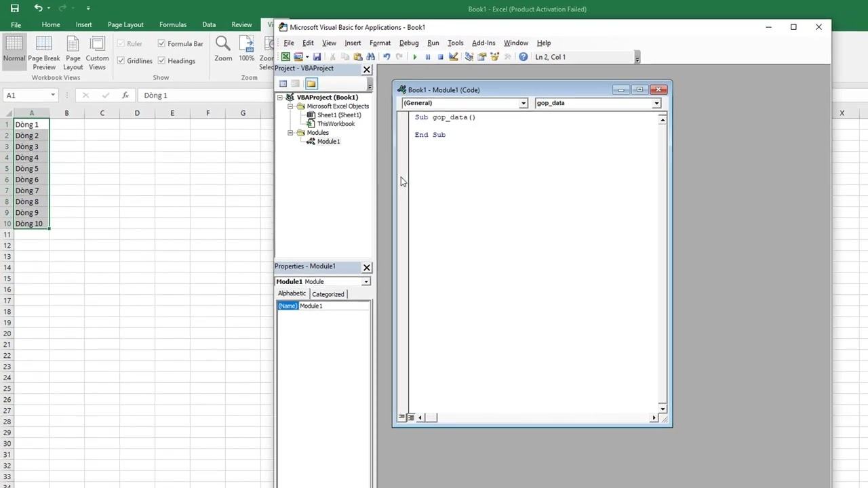Viewport: 868px width, 488px height.
Task: Uncheck the Formula Bar checkbox
Action: (161, 43)
